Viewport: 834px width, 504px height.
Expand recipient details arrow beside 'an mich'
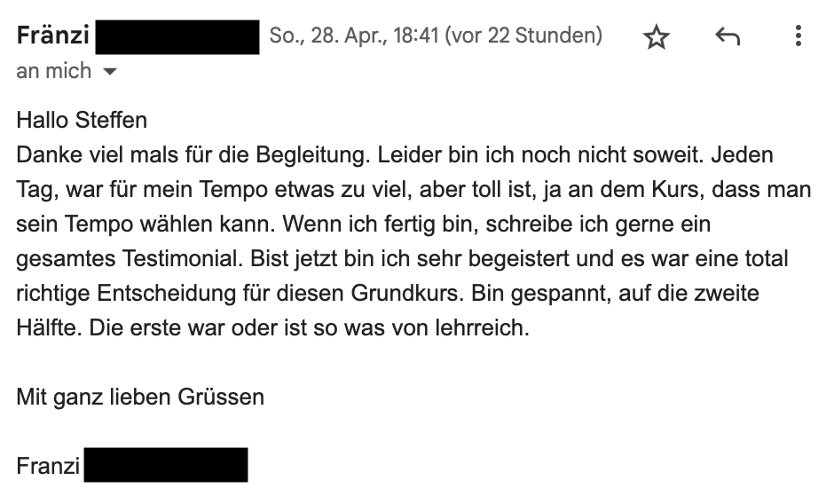click(x=110, y=72)
